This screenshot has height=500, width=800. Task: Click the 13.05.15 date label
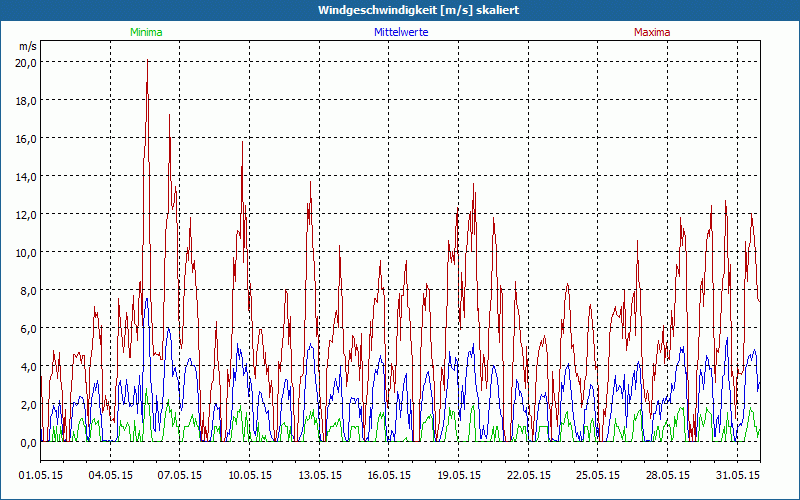[x=320, y=475]
